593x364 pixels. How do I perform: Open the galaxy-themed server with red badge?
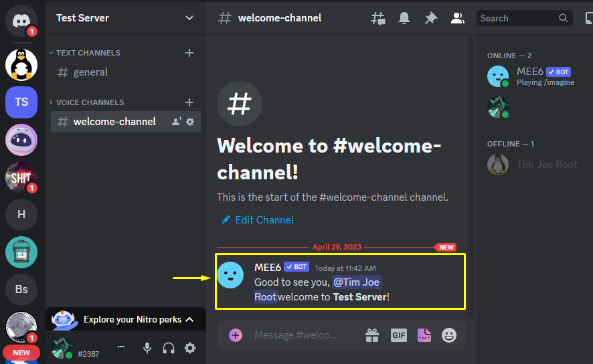pyautogui.click(x=21, y=177)
